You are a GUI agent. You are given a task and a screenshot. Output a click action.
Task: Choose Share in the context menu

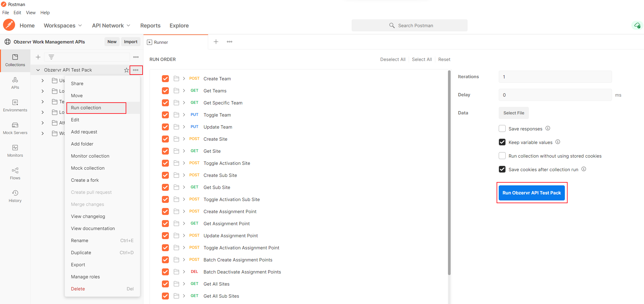(x=102, y=84)
